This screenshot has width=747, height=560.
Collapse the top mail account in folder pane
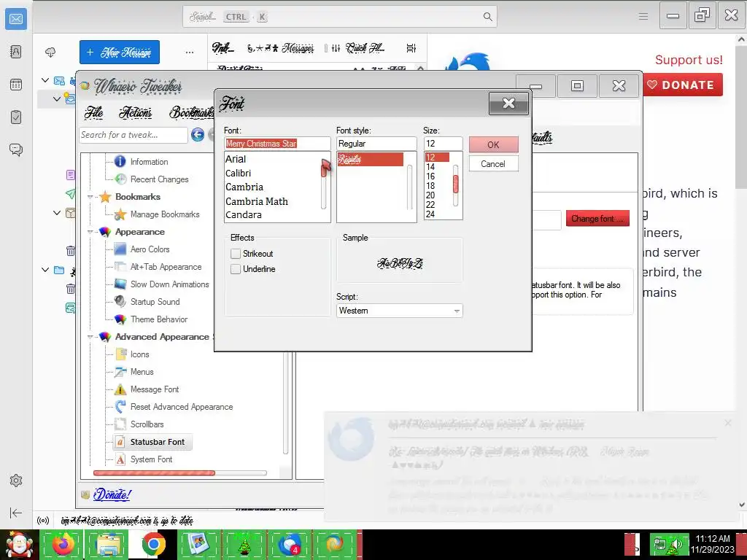tap(45, 80)
